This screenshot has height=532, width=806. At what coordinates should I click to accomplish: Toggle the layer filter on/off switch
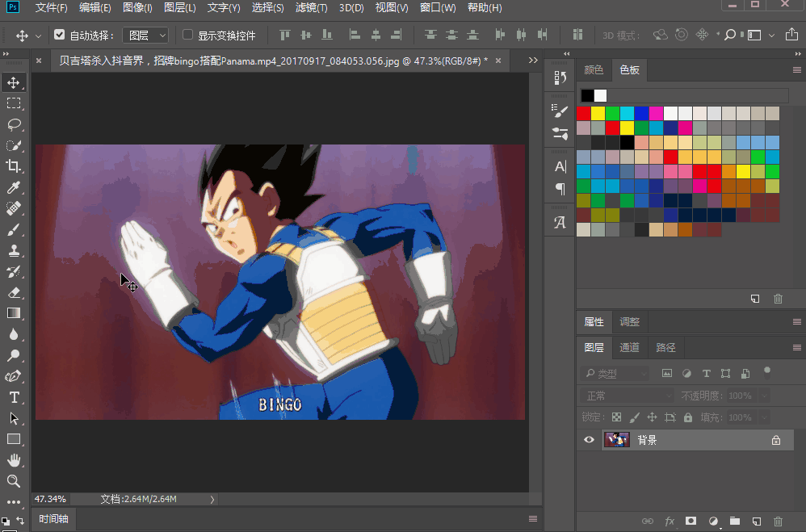click(767, 373)
